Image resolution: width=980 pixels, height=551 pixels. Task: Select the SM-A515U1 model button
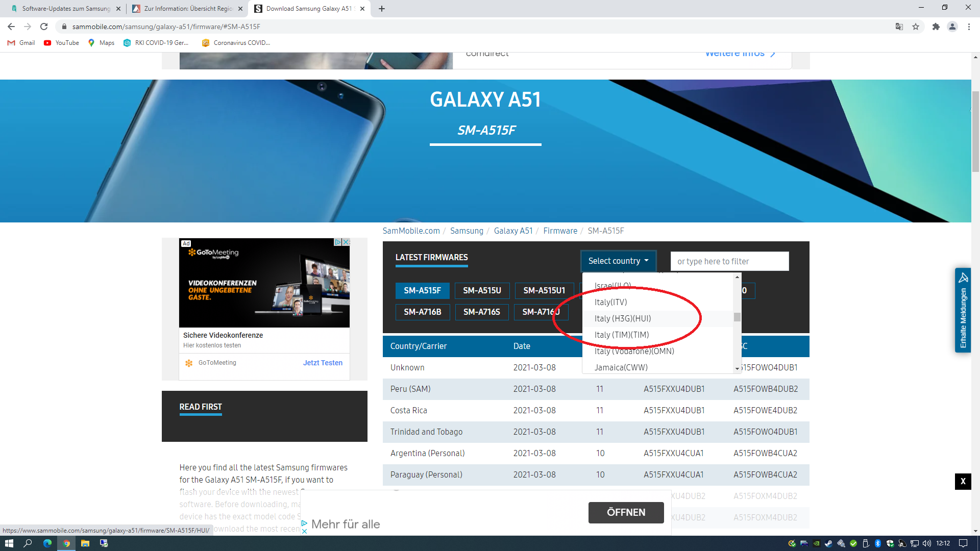[x=544, y=290]
